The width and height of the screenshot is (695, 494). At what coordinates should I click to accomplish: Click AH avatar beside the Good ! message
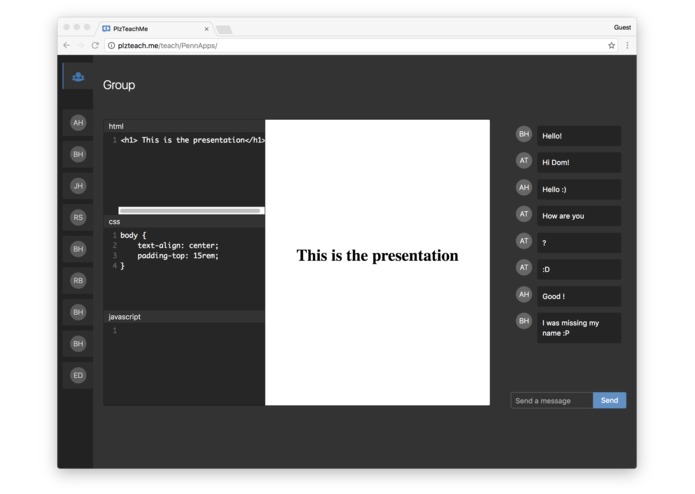(x=524, y=294)
